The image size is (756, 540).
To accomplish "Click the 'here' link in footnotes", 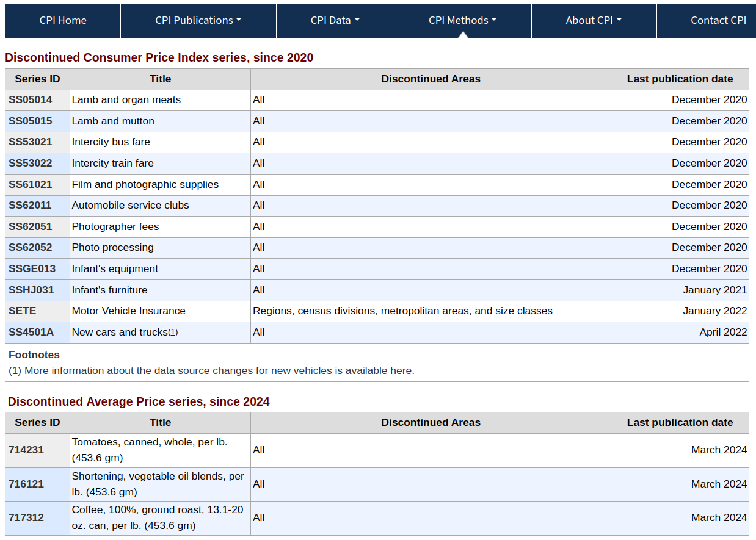I will pos(401,370).
